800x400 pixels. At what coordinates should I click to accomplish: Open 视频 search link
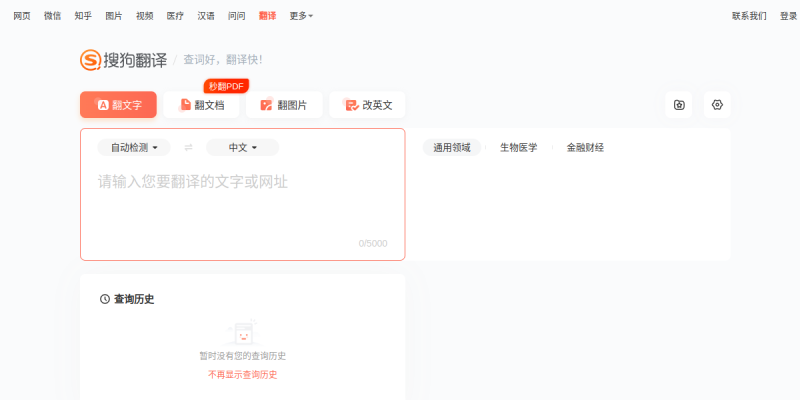(144, 16)
